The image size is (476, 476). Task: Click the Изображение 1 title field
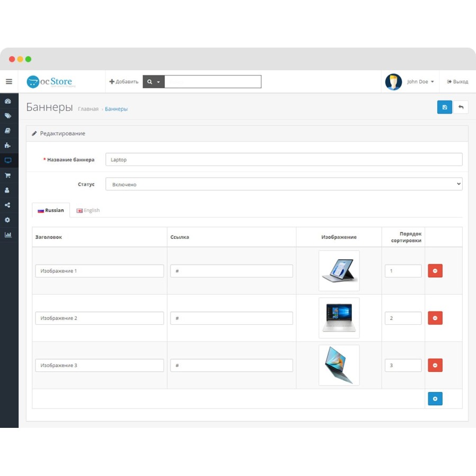coord(99,271)
